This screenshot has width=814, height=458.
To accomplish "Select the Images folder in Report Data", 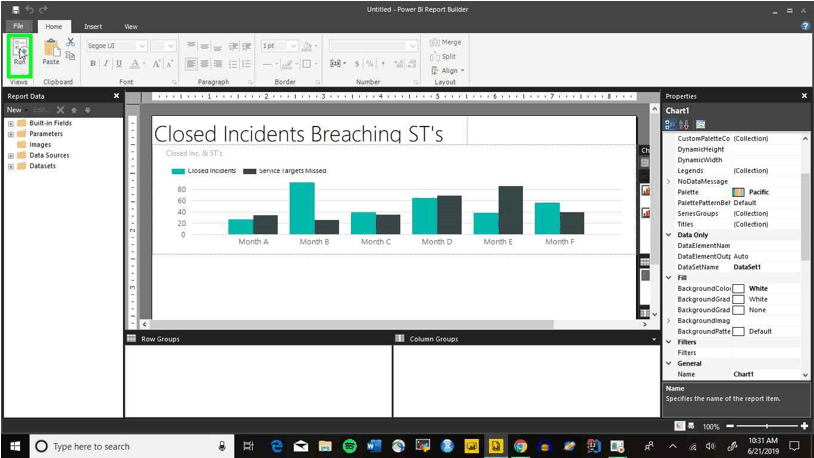I will pos(34,145).
